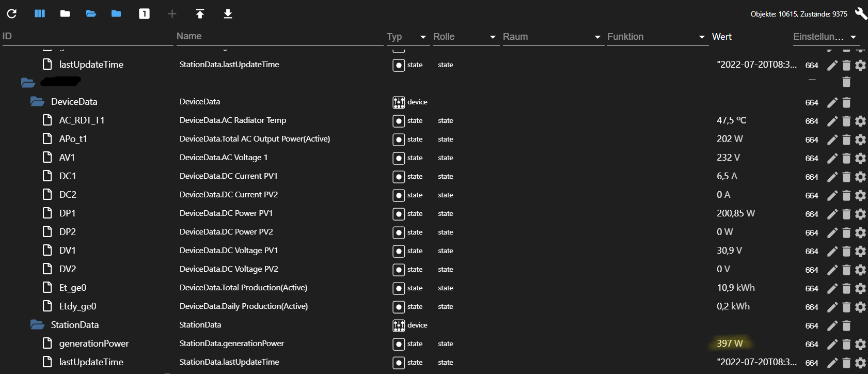Click the 0,2 kWh value
The image size is (868, 374).
pos(733,306)
